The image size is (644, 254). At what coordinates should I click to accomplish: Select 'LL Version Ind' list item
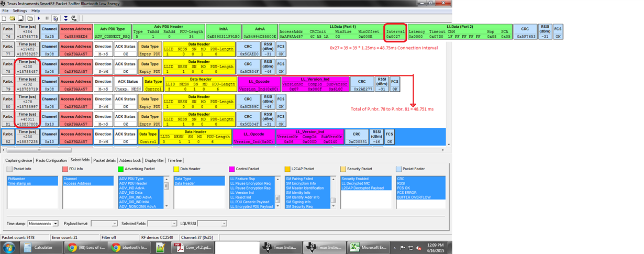click(252, 193)
